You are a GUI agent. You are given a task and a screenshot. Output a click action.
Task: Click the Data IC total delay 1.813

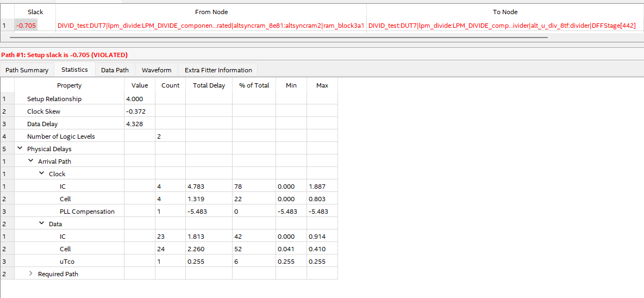[196, 237]
